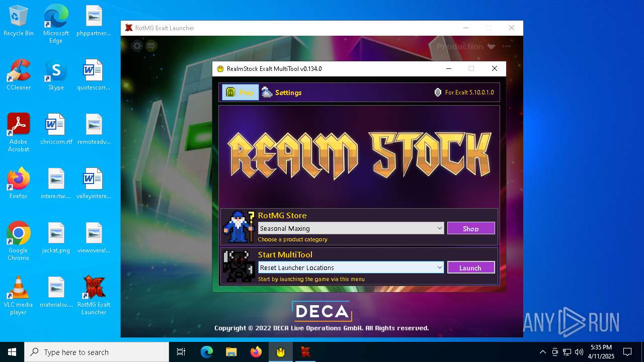Select the Firefox desktop shortcut

[x=19, y=184]
